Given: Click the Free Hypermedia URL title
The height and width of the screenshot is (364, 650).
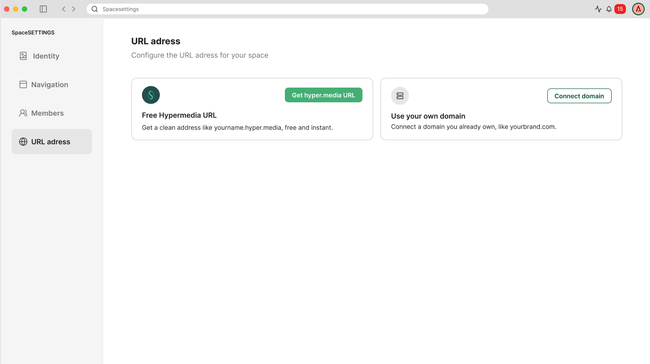Looking at the screenshot, I should coord(179,115).
